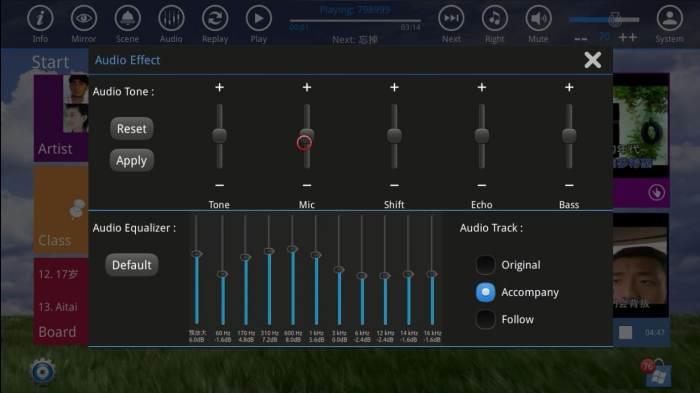The width and height of the screenshot is (700, 393).
Task: Open the man's face video thumbnail
Action: [x=641, y=265]
